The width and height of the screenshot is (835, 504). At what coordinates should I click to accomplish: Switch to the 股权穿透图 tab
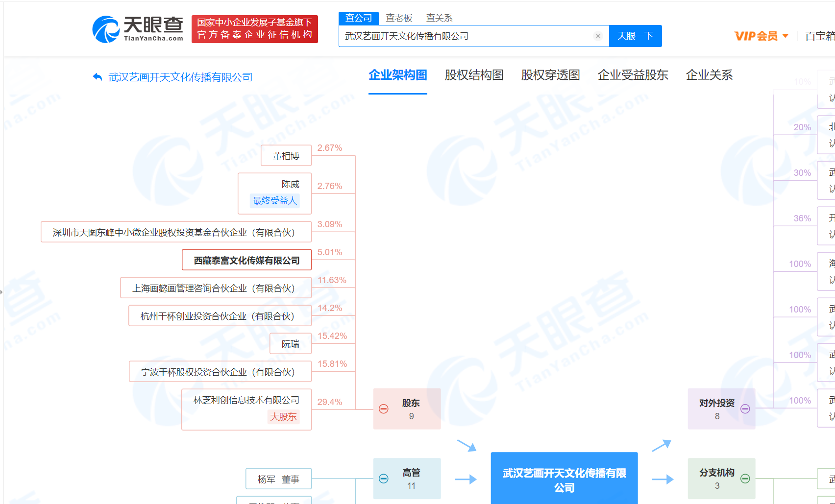coord(550,75)
